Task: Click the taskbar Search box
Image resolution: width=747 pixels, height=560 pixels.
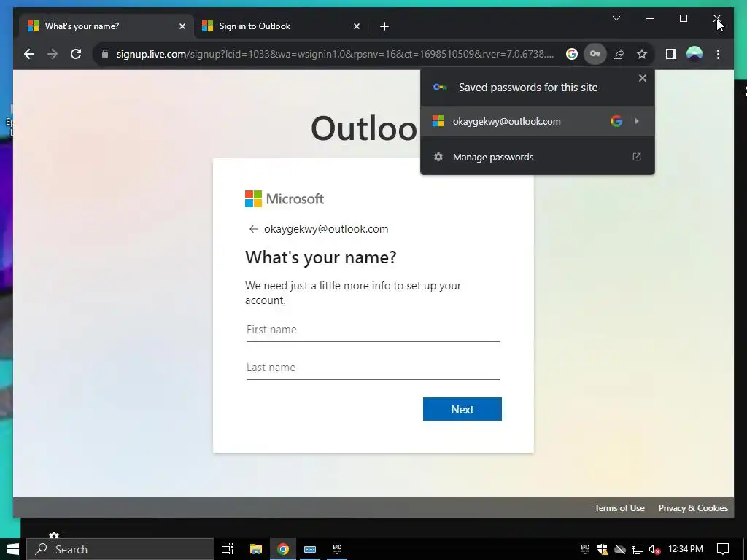Action: [120, 549]
